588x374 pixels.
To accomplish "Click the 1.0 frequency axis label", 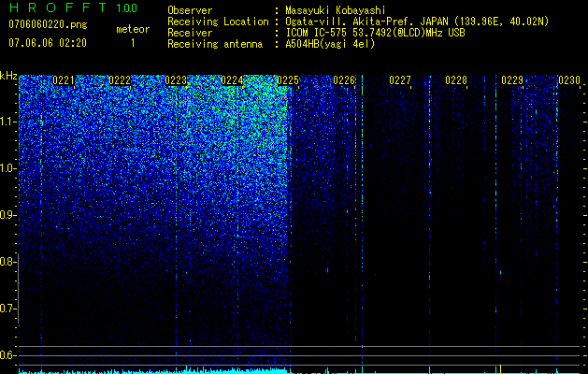I will pyautogui.click(x=8, y=168).
